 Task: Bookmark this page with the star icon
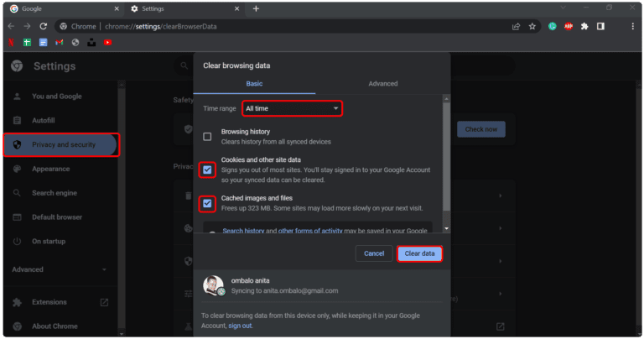click(x=532, y=26)
